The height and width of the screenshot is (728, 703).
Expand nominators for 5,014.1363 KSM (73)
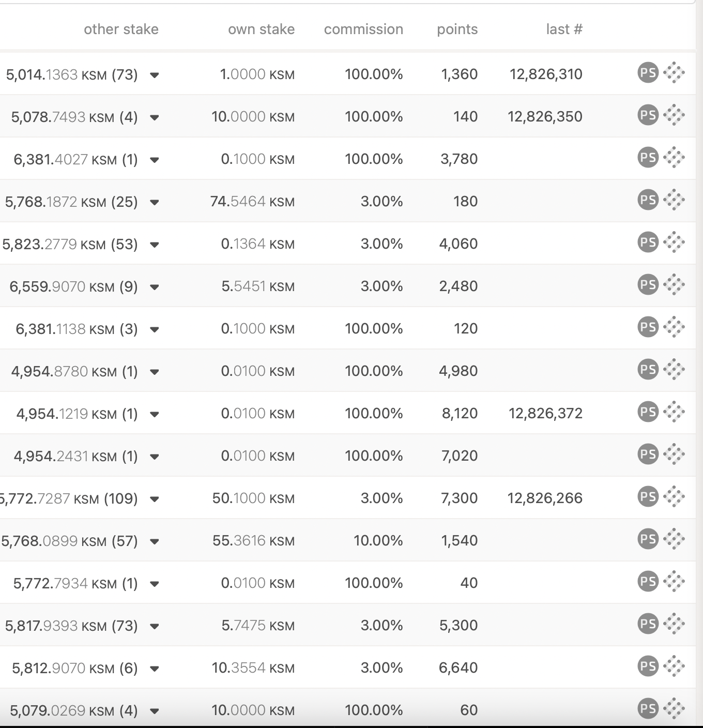point(154,75)
